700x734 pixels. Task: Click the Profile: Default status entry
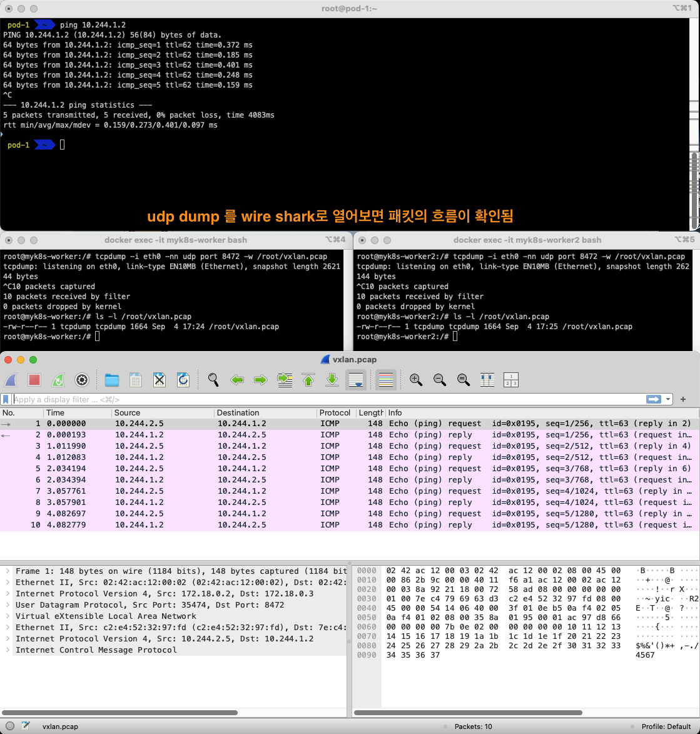(666, 726)
